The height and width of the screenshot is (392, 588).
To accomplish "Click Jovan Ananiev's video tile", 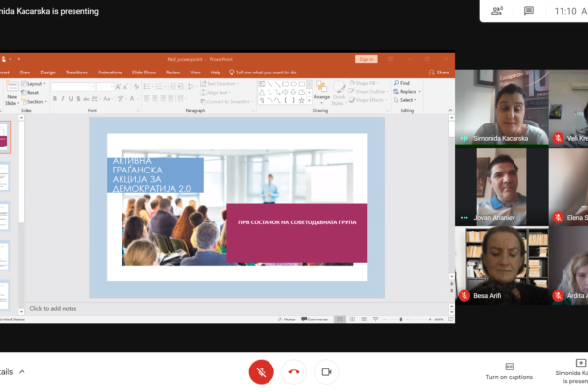I will 502,187.
